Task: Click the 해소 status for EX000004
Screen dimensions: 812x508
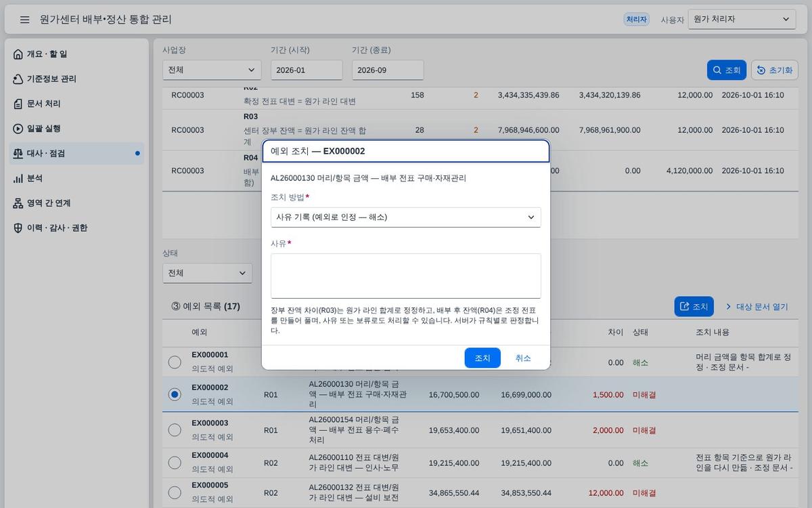Action: click(x=640, y=463)
